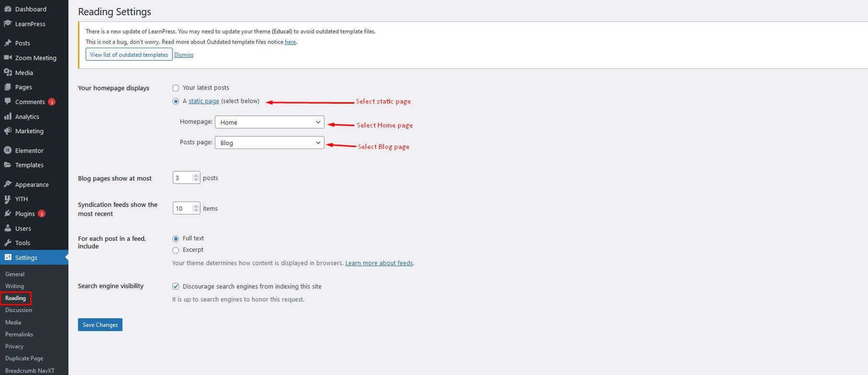The image size is (868, 375).
Task: Expand the Posts page dropdown
Action: click(269, 143)
